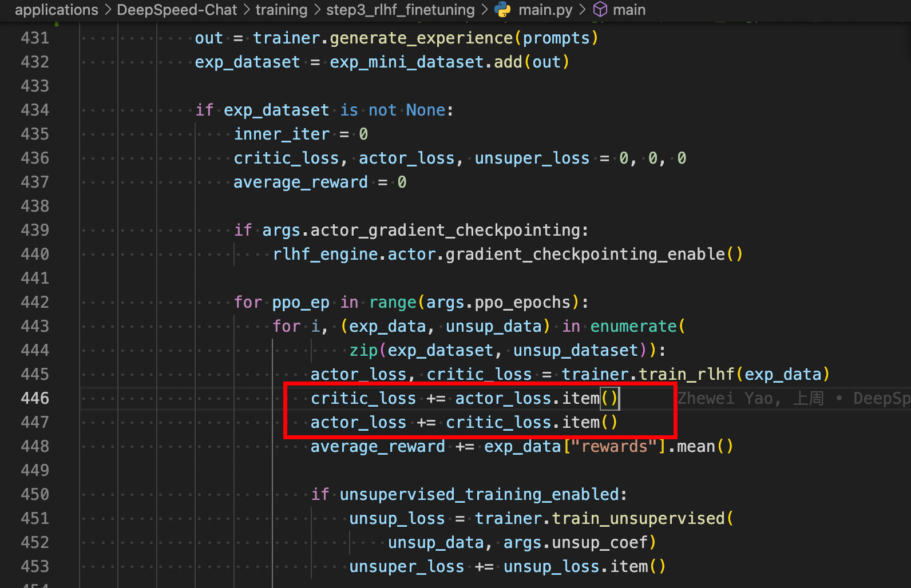Click 'gradient_checkpointing_enable' on line 440
The width and height of the screenshot is (911, 588).
(x=585, y=255)
